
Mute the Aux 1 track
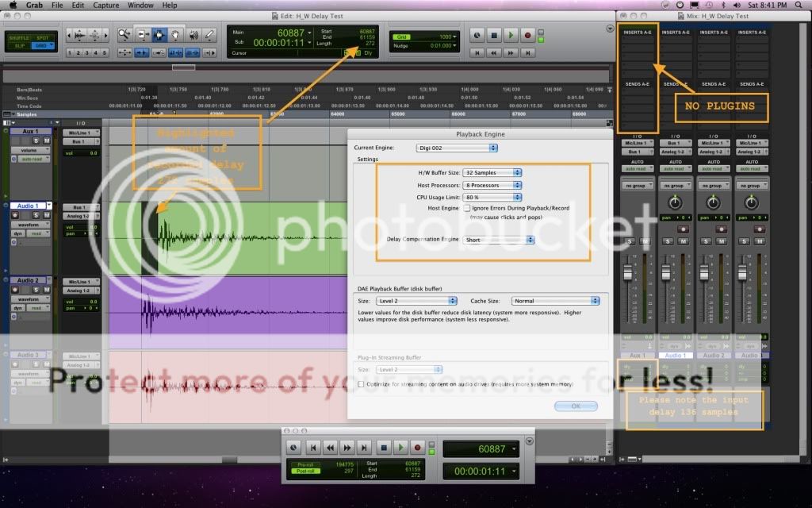pos(48,140)
